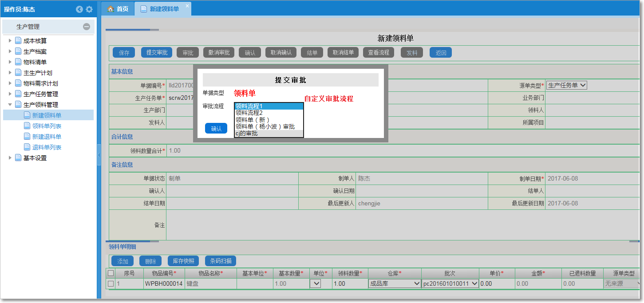Check the select-all box in 领料单明细 header
This screenshot has height=303, width=644.
click(x=111, y=273)
